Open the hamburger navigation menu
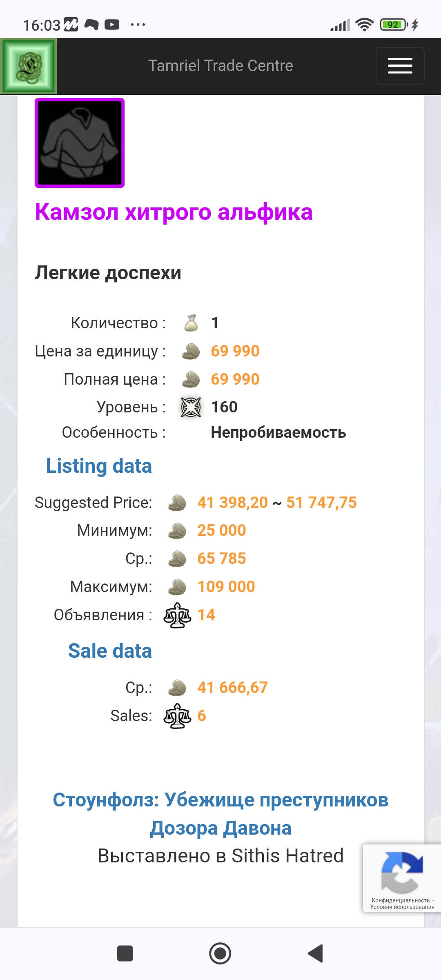The width and height of the screenshot is (441, 980). [x=400, y=66]
